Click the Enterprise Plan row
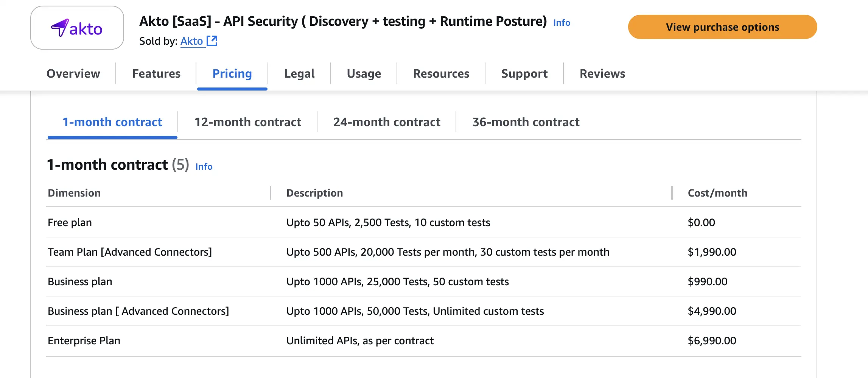868x378 pixels. coord(84,341)
